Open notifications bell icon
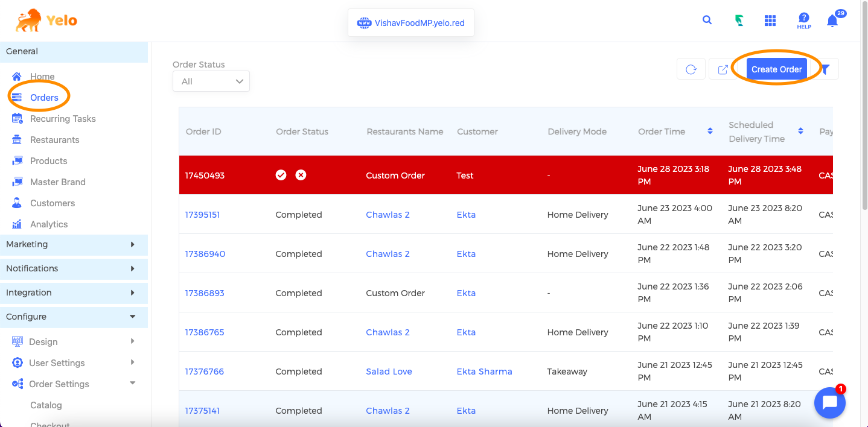Screen dimensions: 868x427 click(x=832, y=21)
